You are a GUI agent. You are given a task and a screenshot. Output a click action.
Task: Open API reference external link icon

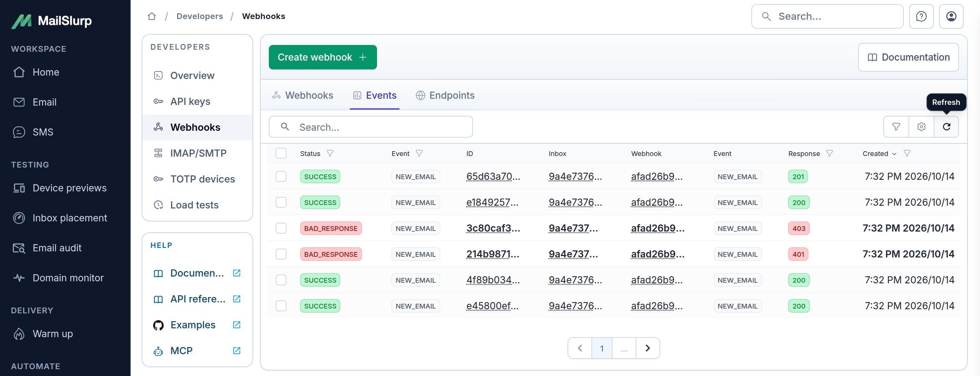tap(236, 299)
